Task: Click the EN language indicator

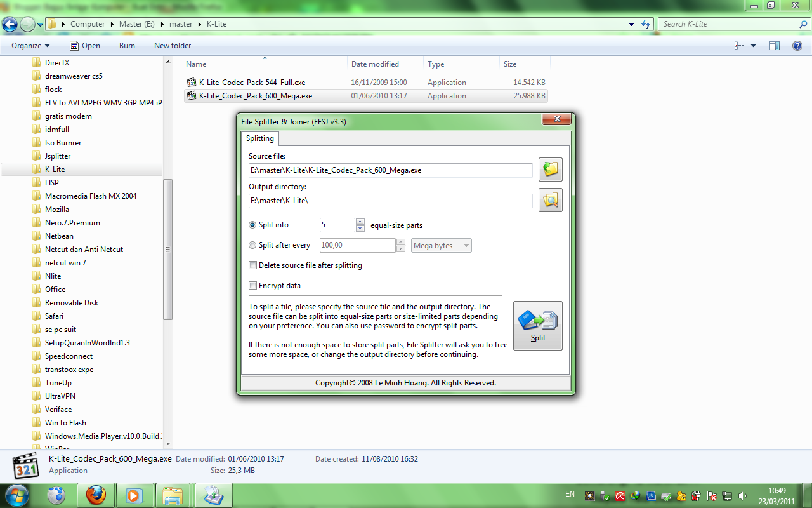Action: (x=570, y=493)
